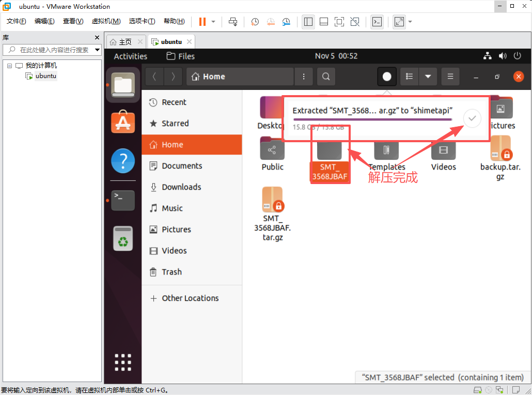
Task: Click Other Locations in sidebar
Action: 190,298
